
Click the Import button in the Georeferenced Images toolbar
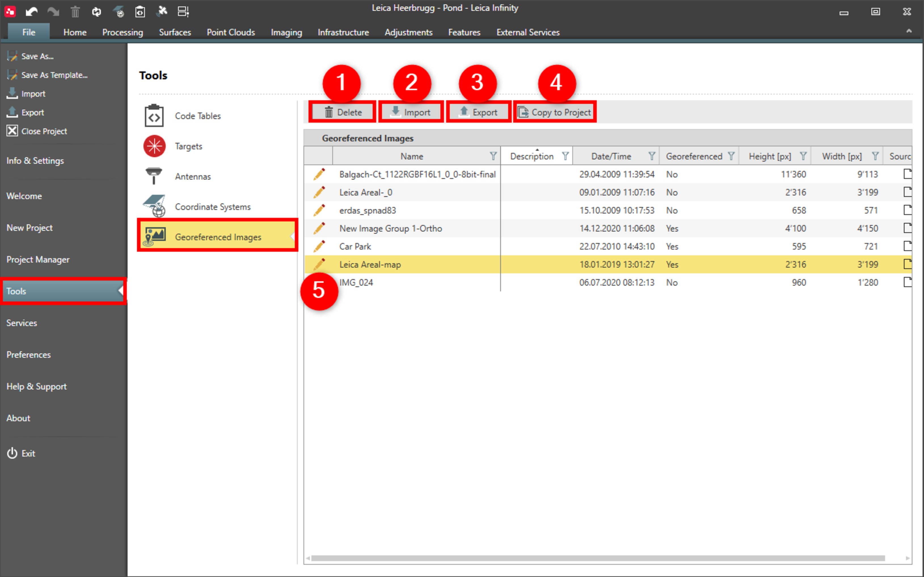411,112
